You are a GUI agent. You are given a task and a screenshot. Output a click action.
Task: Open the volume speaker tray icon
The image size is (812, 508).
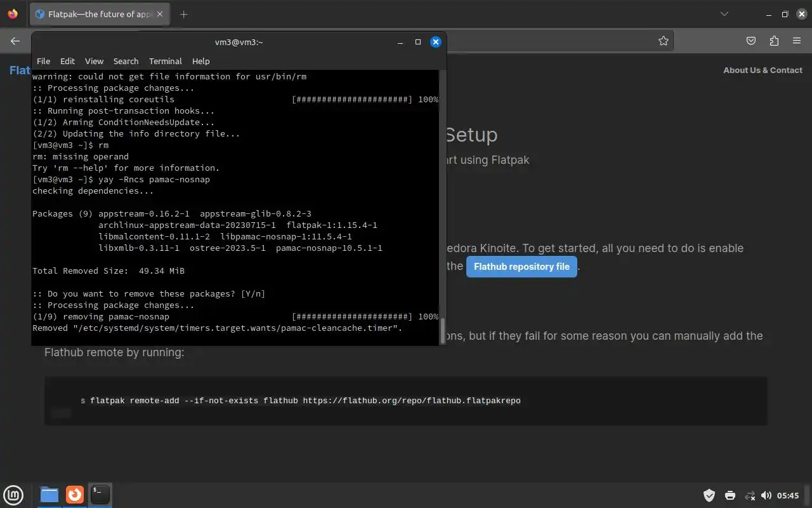click(766, 495)
